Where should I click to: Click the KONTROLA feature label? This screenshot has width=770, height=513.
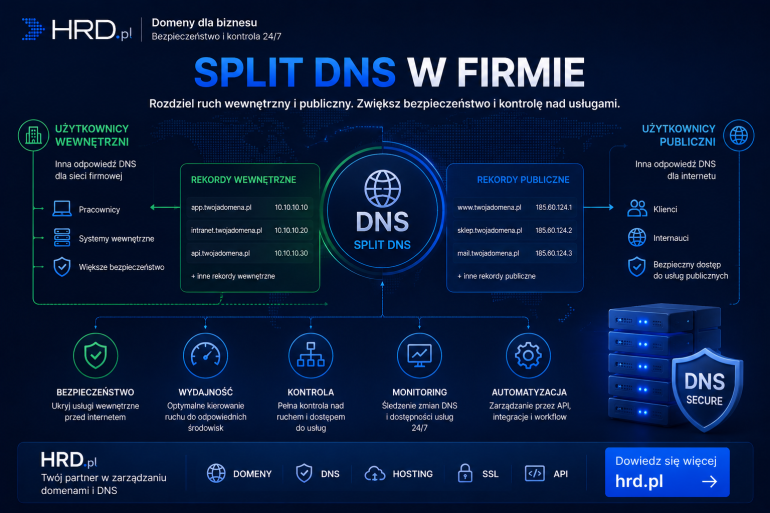tap(310, 392)
